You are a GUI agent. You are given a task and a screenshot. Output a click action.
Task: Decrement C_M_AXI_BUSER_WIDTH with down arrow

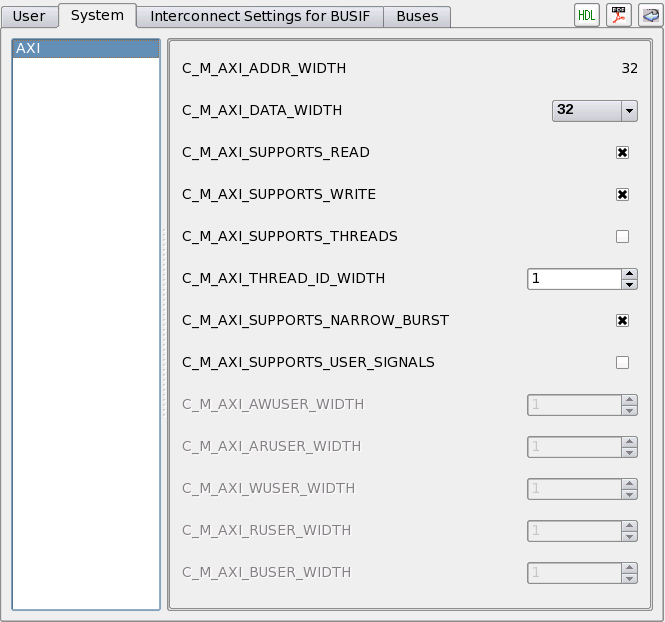(629, 578)
